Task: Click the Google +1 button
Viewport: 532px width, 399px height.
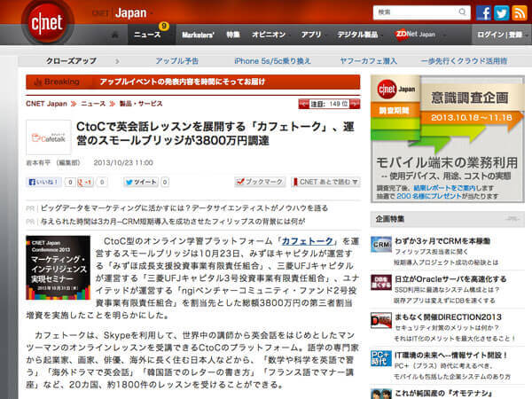Action: click(85, 182)
